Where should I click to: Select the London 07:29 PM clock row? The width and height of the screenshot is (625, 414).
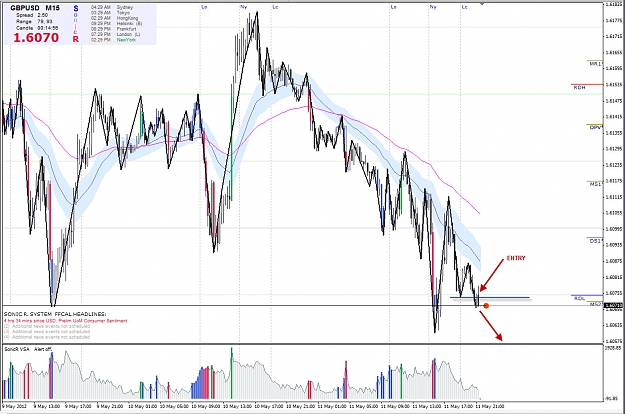pos(116,34)
